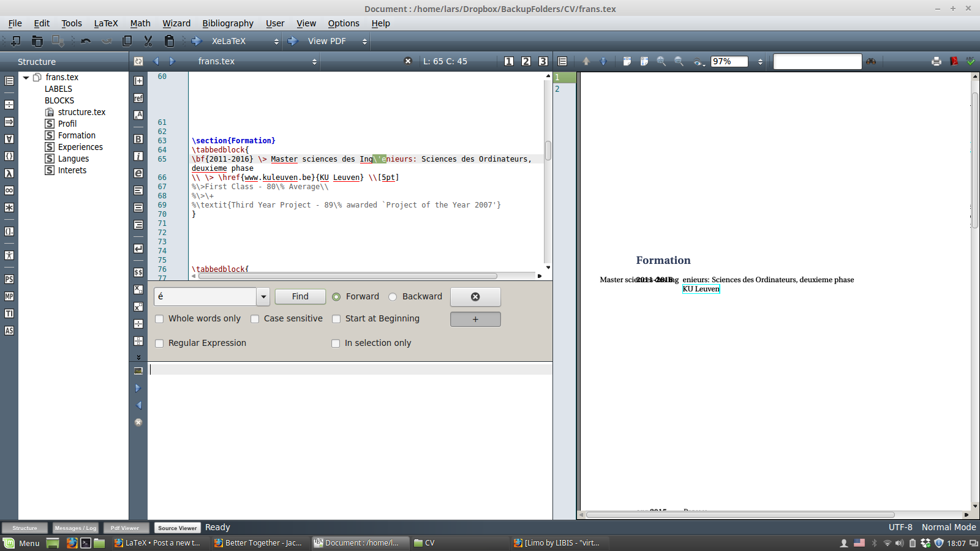The height and width of the screenshot is (551, 980).
Task: Click the subscript x icon
Action: [138, 290]
